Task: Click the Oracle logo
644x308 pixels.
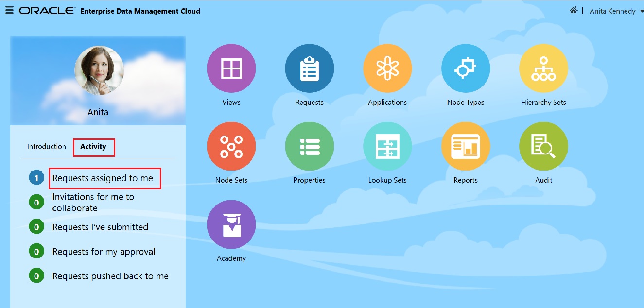Action: 47,11
